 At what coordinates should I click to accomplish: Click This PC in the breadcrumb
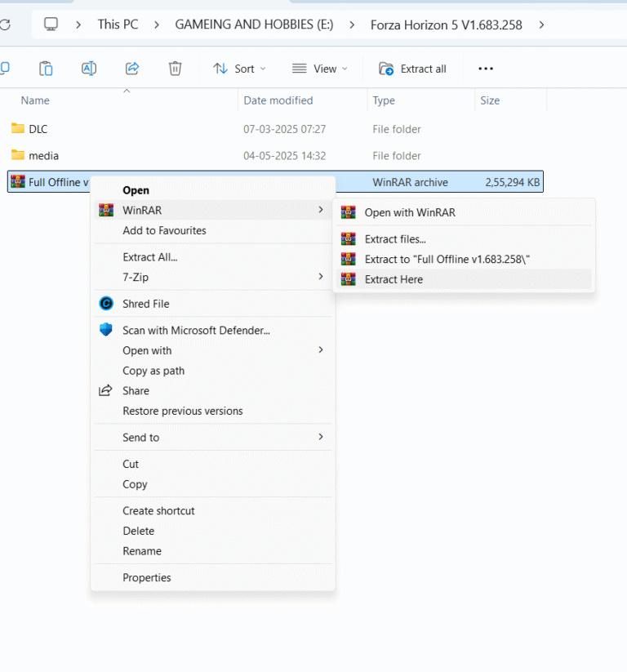pos(118,24)
